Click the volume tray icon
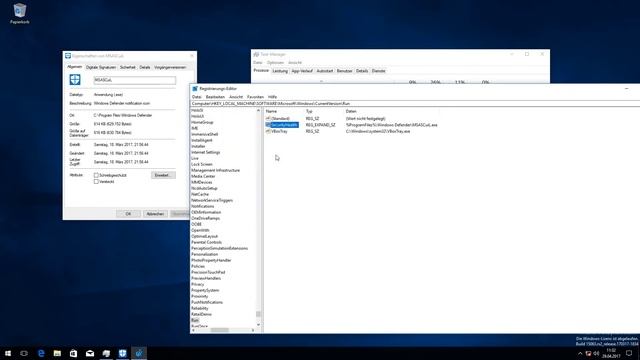This screenshot has height=360, width=640. [x=596, y=353]
